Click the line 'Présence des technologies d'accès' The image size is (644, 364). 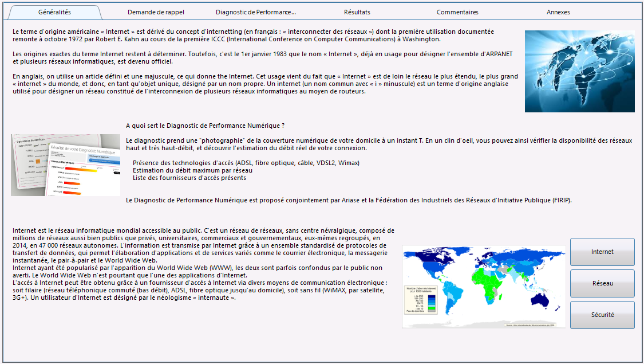pyautogui.click(x=246, y=163)
